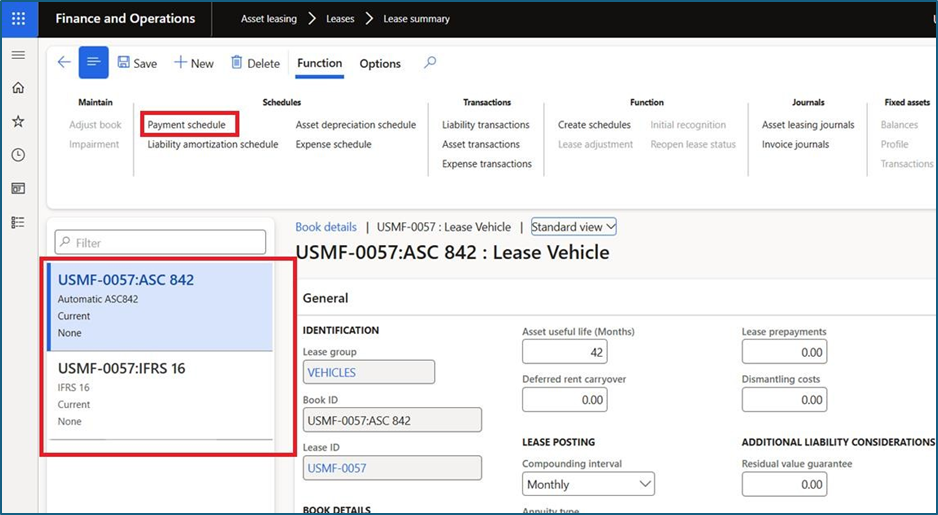Click the search magnifier in the action bar
This screenshot has width=938, height=515.
430,62
